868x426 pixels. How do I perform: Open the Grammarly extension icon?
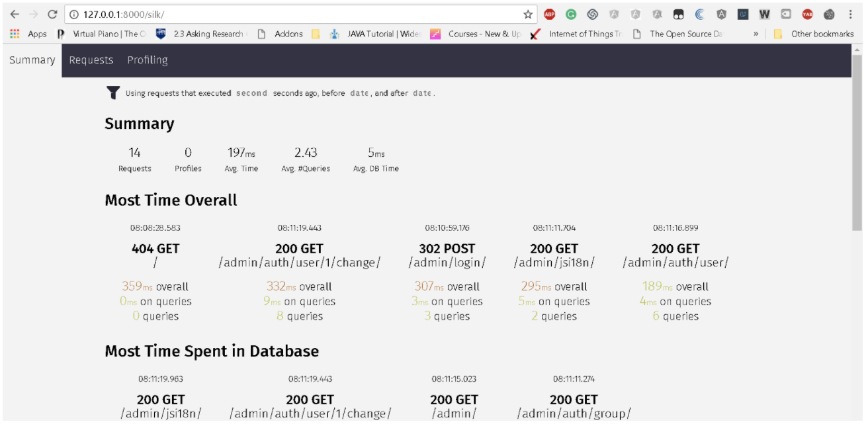pos(571,14)
